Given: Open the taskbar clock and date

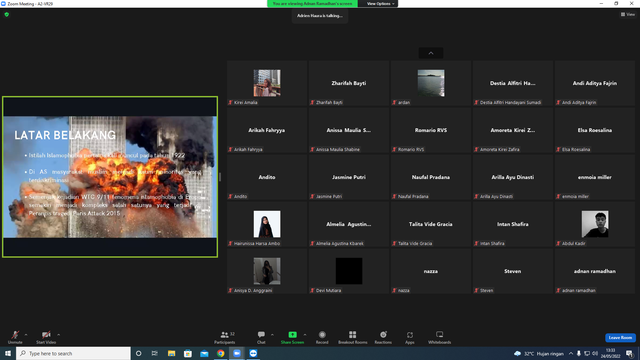Looking at the screenshot, I should point(611,353).
